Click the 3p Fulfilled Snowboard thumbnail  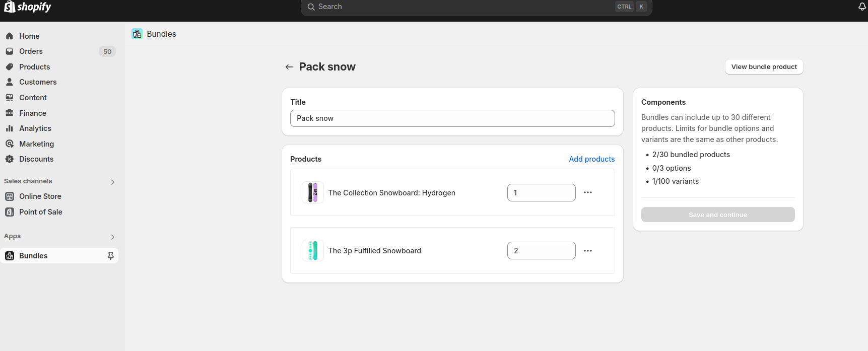(x=313, y=251)
